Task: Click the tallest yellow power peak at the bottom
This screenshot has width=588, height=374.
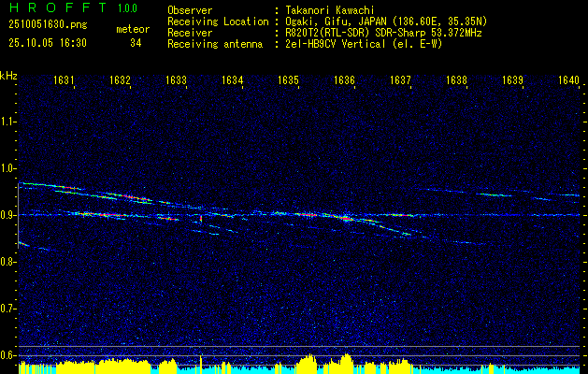Action: click(347, 363)
